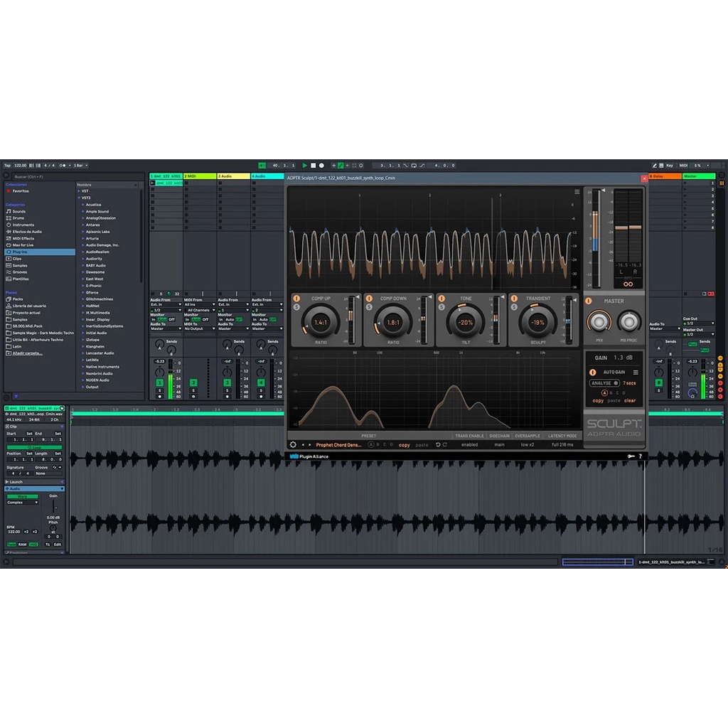Open 1 Bar quantization dropdown

pos(80,165)
